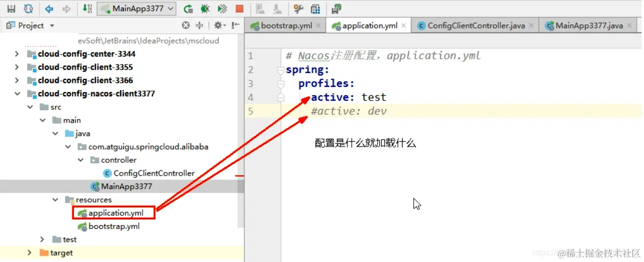Expand the cloud-config-client-3355 module

17,67
